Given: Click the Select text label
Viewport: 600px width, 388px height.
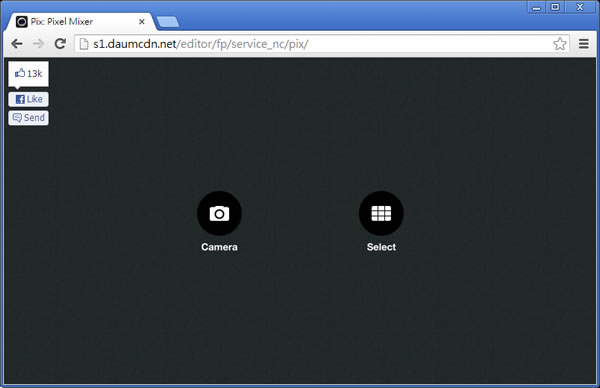Looking at the screenshot, I should pos(381,247).
